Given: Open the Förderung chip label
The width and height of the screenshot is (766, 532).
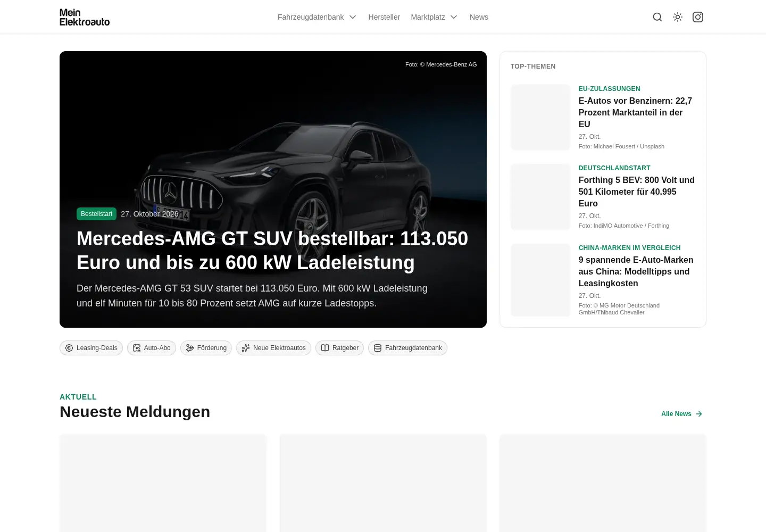Looking at the screenshot, I should click(x=212, y=348).
